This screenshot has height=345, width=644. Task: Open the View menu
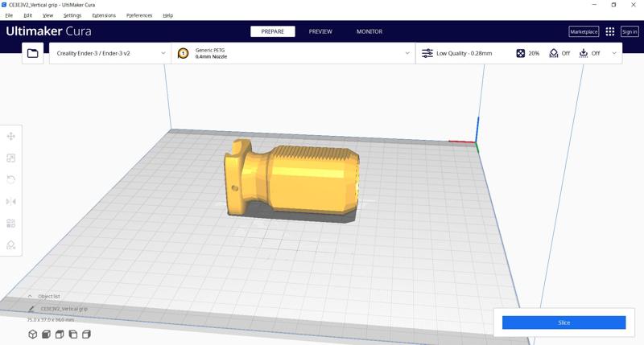[47, 15]
